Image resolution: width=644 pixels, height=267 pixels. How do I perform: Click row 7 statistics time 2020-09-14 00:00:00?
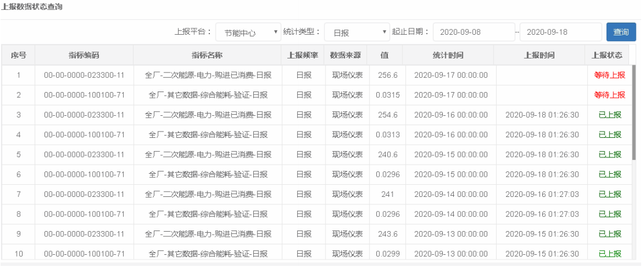pyautogui.click(x=451, y=194)
